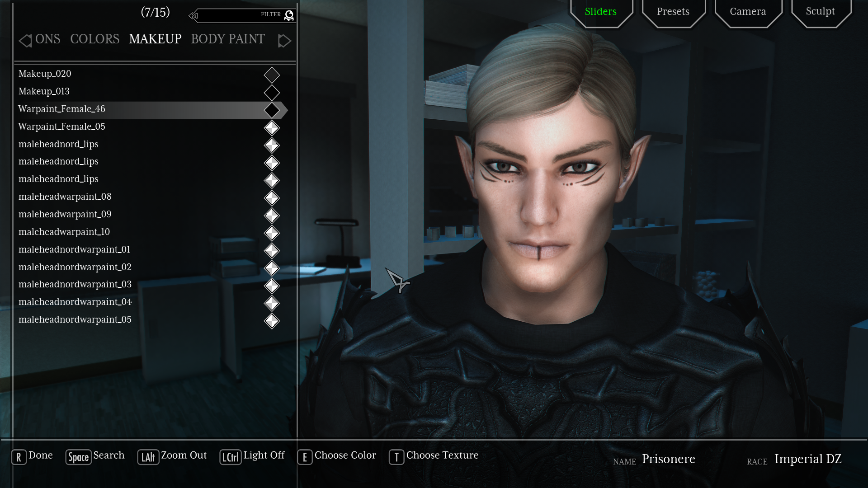The height and width of the screenshot is (488, 868).
Task: Open the Presets tab
Action: pos(673,12)
